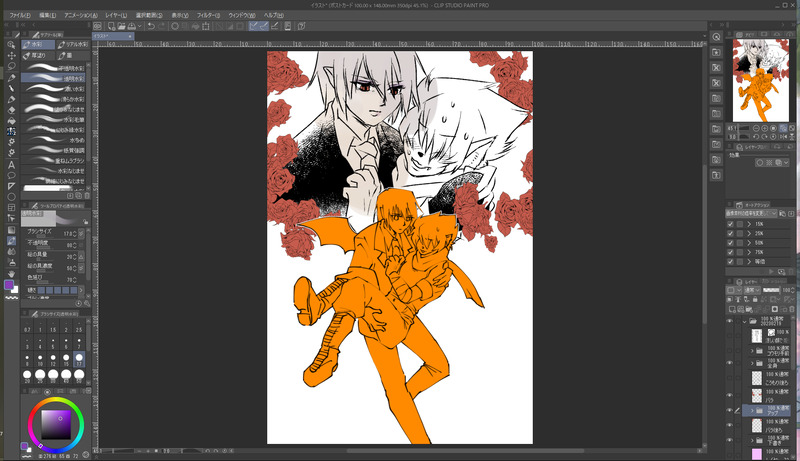Open the ファイル (File) menu
800x461 pixels.
[20, 15]
